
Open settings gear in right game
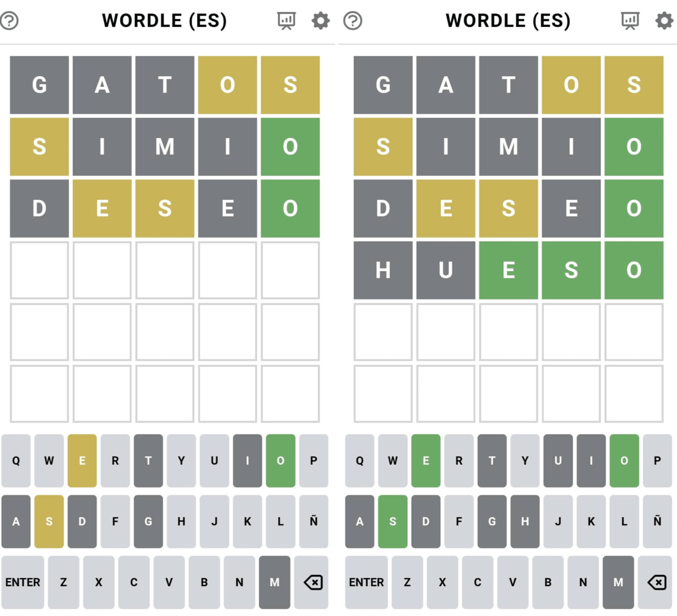coord(664,21)
